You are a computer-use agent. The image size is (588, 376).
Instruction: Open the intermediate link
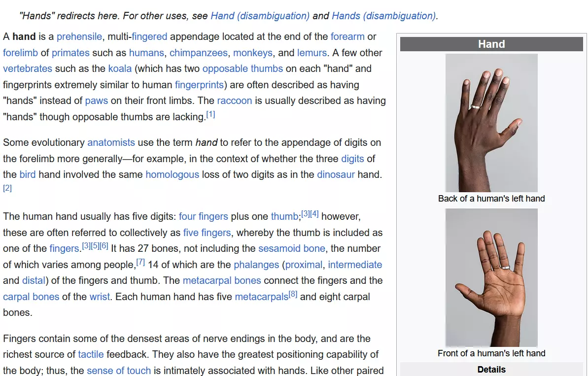coord(355,264)
